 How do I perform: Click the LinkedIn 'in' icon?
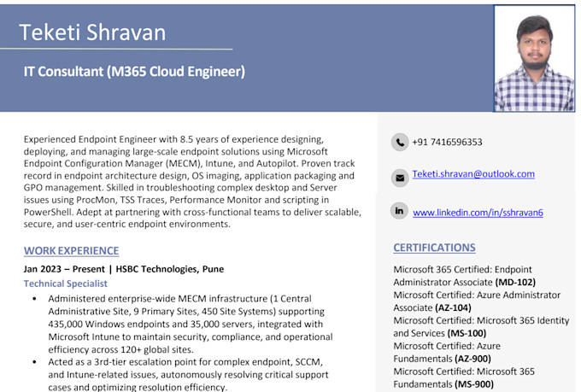[x=399, y=211]
